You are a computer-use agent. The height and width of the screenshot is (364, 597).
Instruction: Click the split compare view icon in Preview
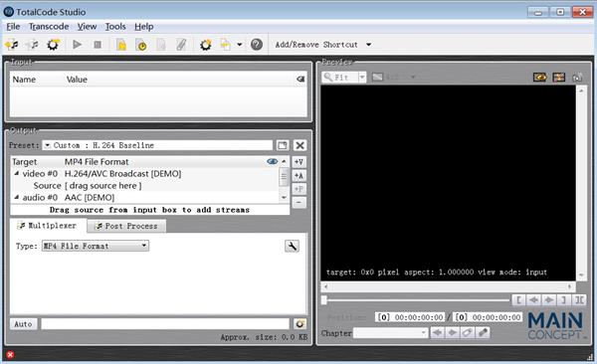[x=559, y=78]
